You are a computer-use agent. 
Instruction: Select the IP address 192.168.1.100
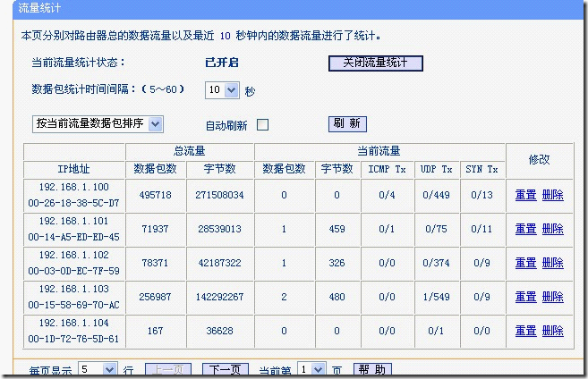(74, 187)
